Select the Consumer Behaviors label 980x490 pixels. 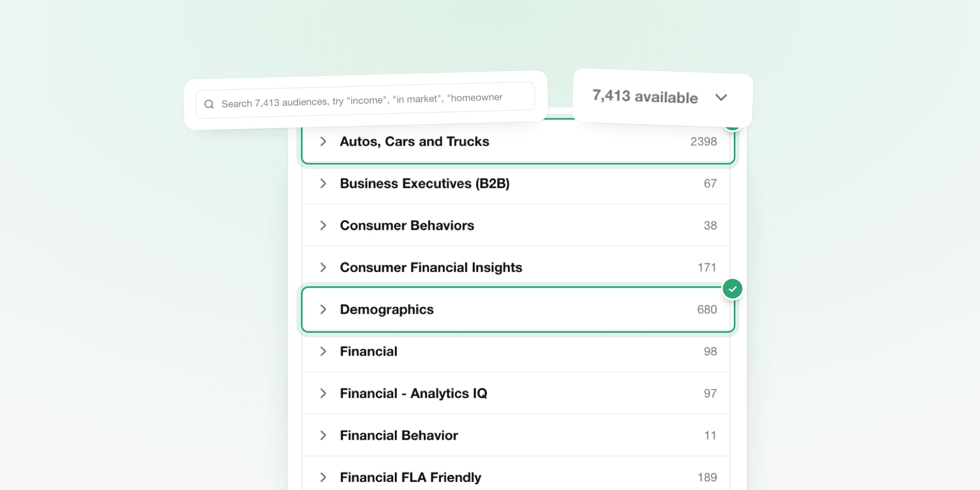point(407,225)
